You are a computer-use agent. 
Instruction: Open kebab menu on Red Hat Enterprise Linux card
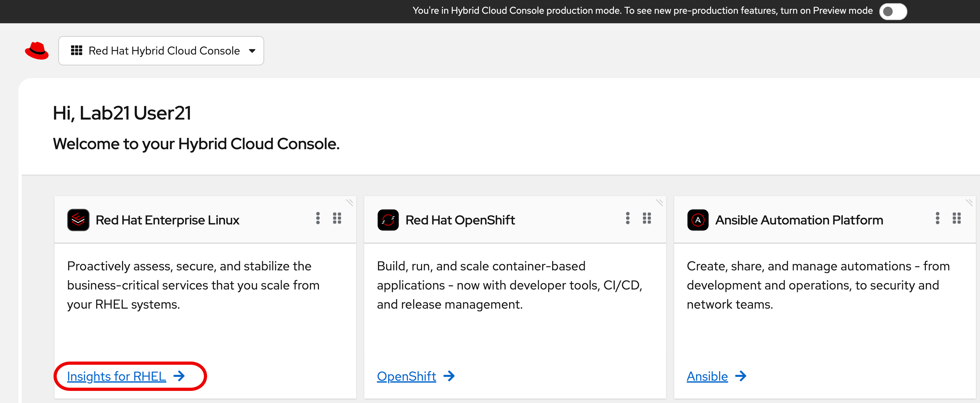coord(318,218)
